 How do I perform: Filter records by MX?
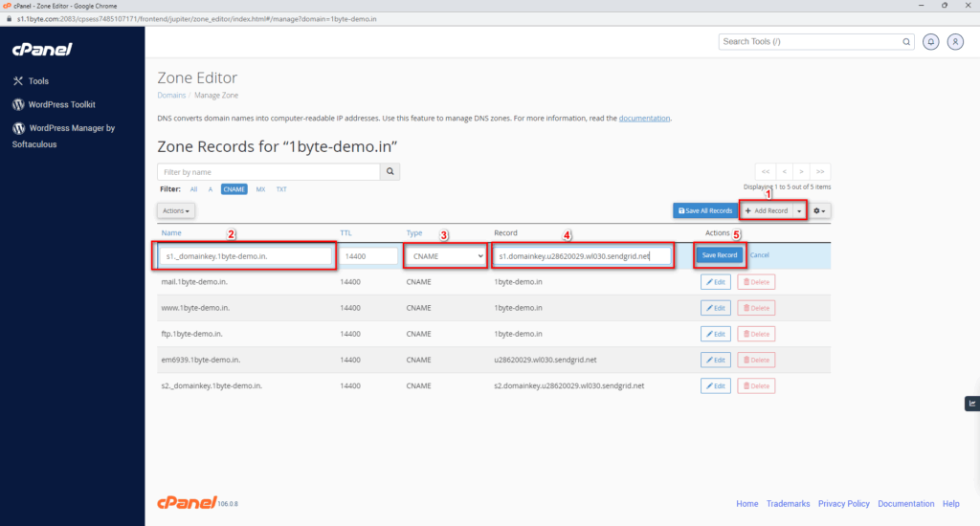pos(260,189)
